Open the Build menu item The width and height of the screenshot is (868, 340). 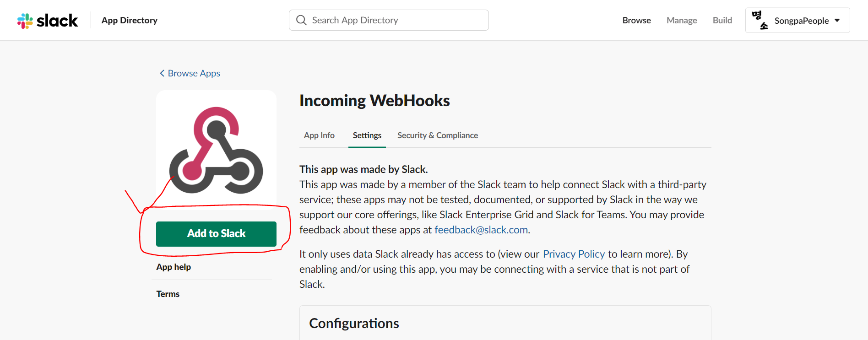point(722,20)
